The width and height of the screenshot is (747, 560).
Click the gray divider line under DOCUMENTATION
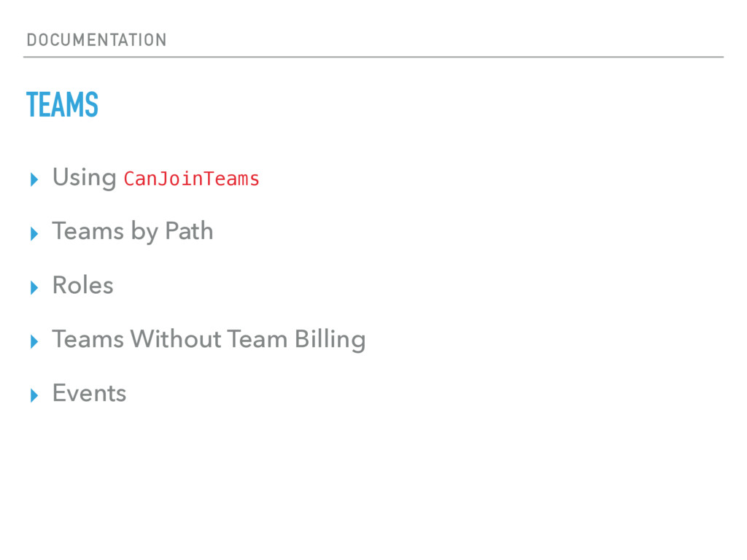373,57
